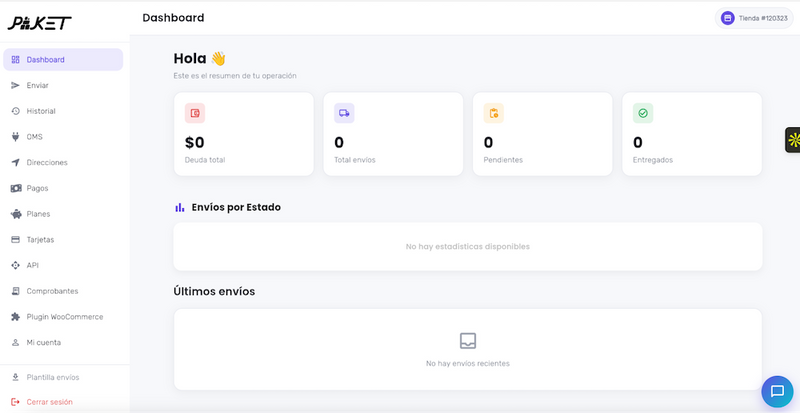Click the yellow asterisk side widget
The image size is (800, 413).
click(793, 140)
